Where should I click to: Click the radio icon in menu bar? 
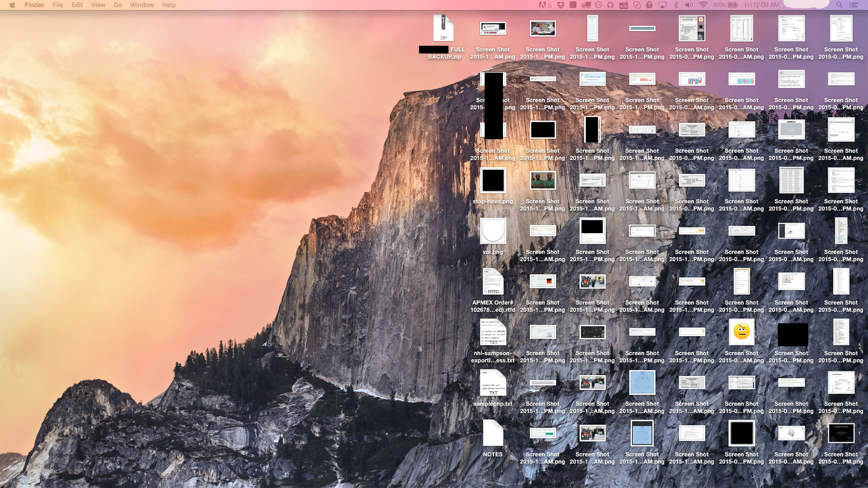(x=624, y=5)
